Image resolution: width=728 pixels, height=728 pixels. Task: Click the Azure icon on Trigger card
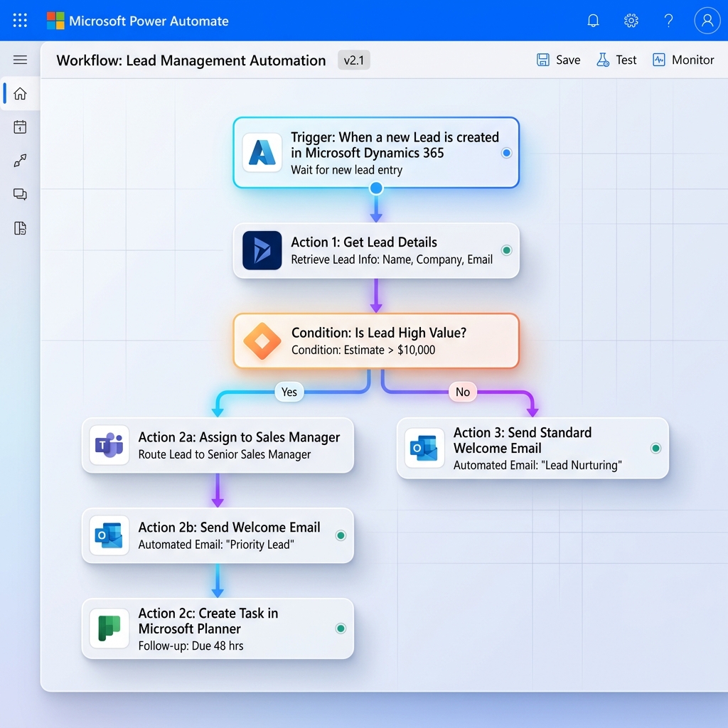(262, 153)
